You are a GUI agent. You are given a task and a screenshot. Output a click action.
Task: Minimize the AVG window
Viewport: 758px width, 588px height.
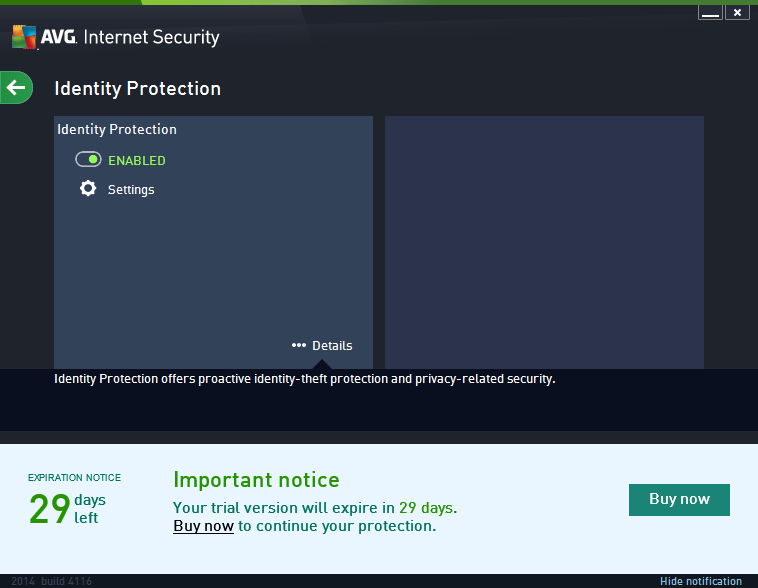pyautogui.click(x=709, y=13)
